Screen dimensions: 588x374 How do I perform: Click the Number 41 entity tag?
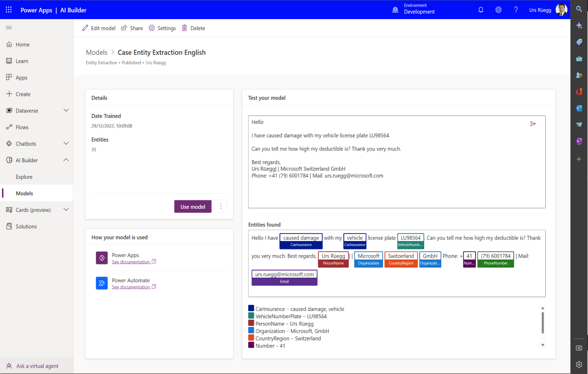tap(469, 260)
